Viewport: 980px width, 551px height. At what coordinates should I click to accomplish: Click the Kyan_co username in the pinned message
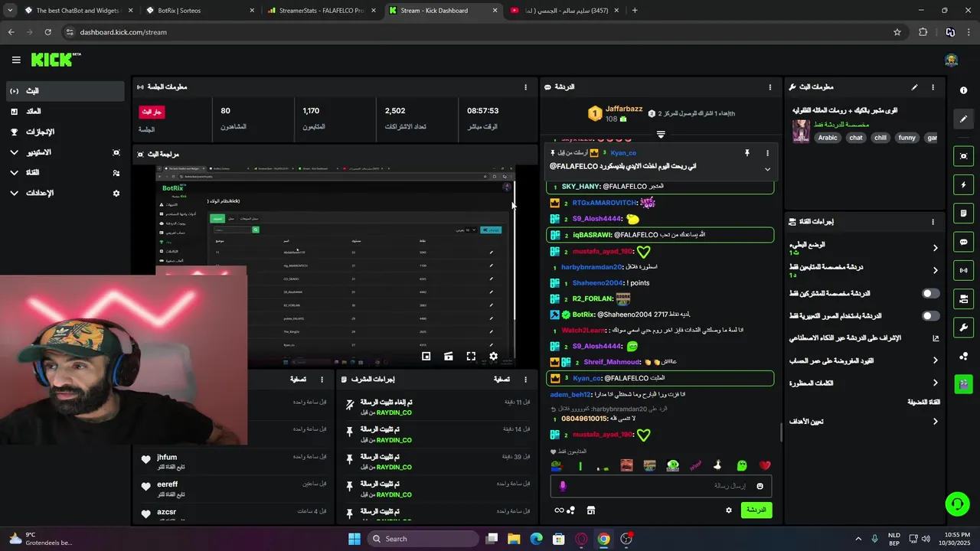pos(623,153)
